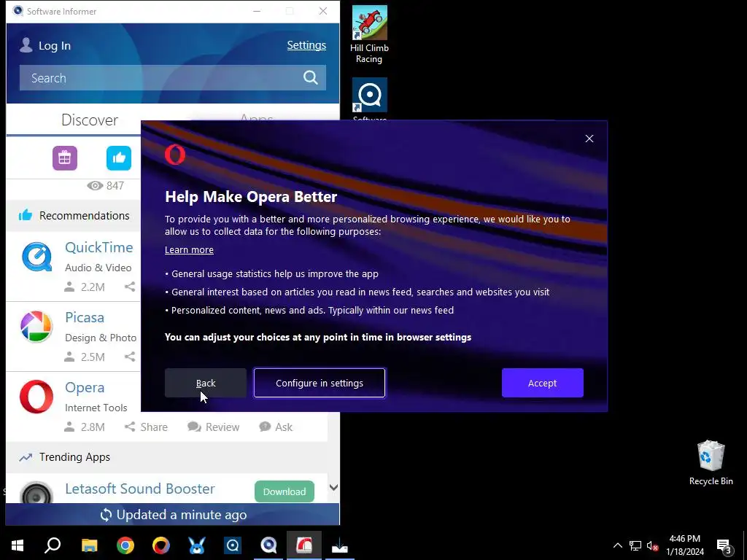Viewport: 747px width, 560px height.
Task: Click the Back button in Opera dialog
Action: [x=205, y=383]
